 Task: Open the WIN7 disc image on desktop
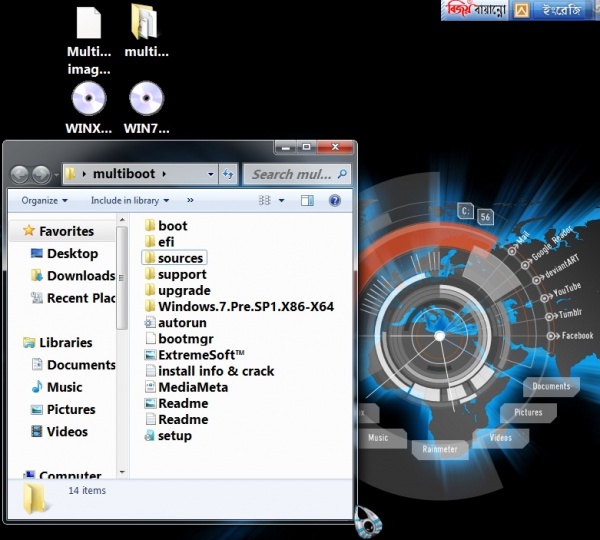147,99
